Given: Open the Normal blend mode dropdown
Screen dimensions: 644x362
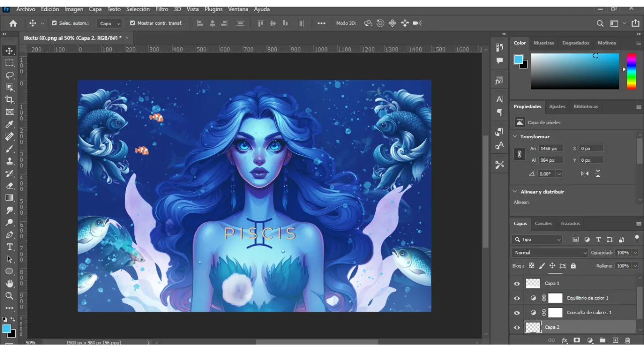Looking at the screenshot, I should (x=549, y=253).
